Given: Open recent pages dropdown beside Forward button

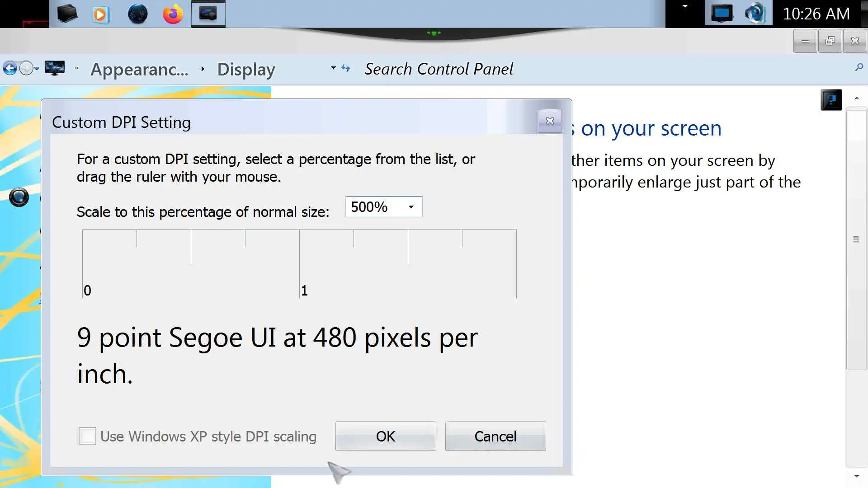Looking at the screenshot, I should coord(37,69).
